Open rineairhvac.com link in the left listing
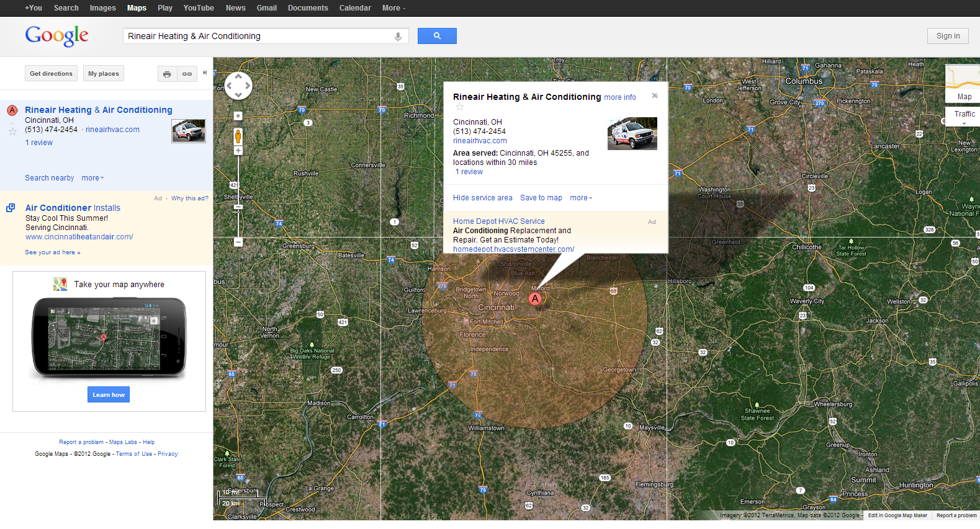Screen dimensions: 980x529 [x=112, y=130]
